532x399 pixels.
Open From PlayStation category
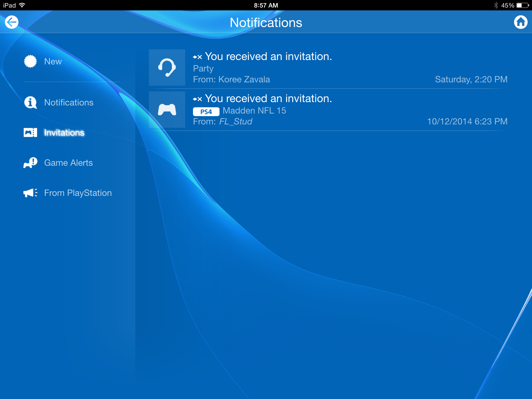78,193
